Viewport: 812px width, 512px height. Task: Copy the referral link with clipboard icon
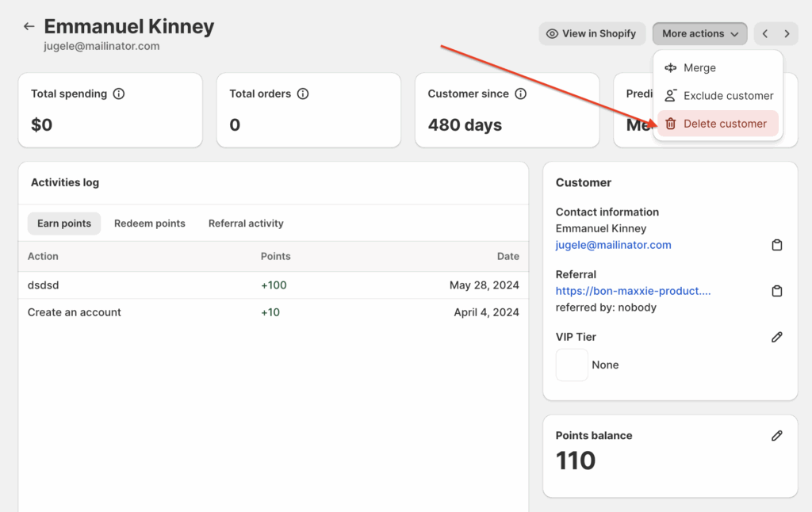777,291
